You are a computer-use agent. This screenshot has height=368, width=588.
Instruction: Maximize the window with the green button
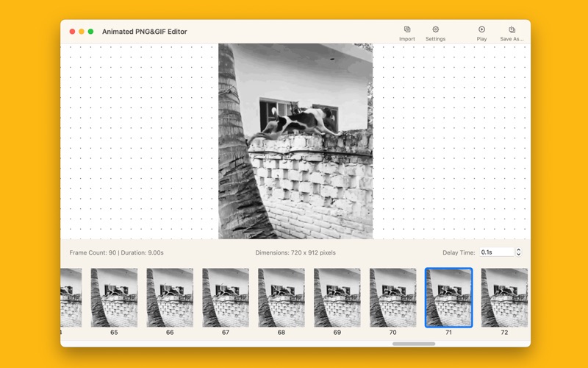pos(91,32)
